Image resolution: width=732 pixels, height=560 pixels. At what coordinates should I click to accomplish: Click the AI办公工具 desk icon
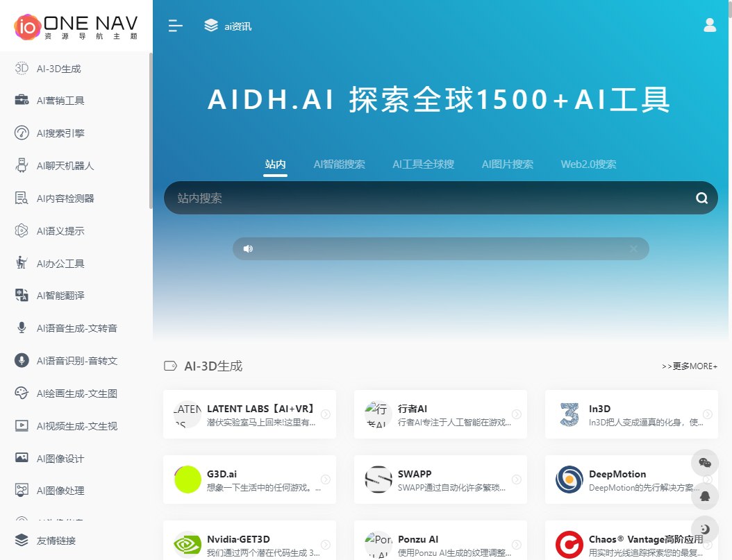[x=22, y=263]
